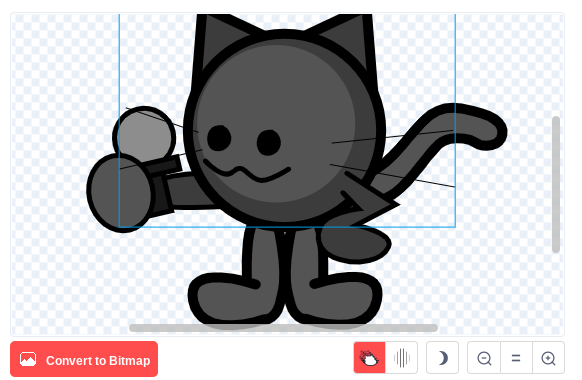
Task: Click the vertical scrollbar on the canvas
Action: [x=556, y=184]
